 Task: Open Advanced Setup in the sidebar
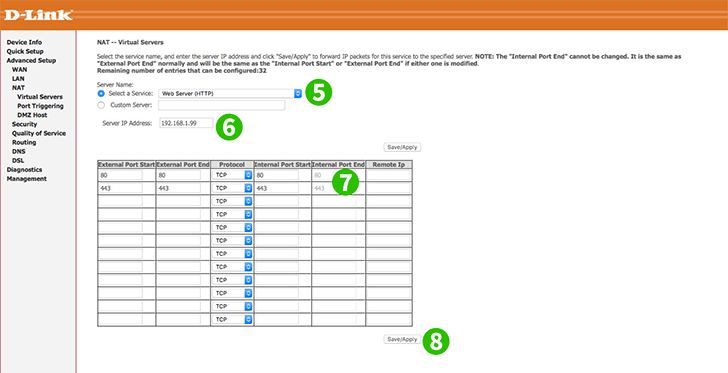[31, 60]
